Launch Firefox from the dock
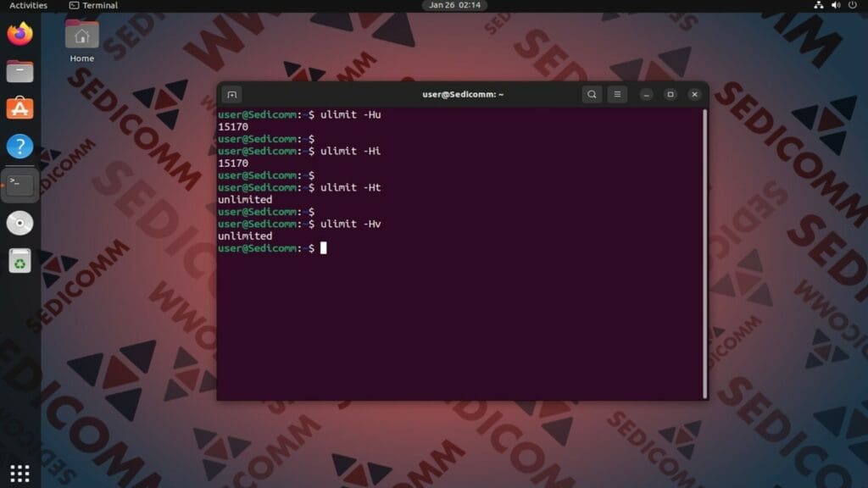868x488 pixels. (20, 34)
